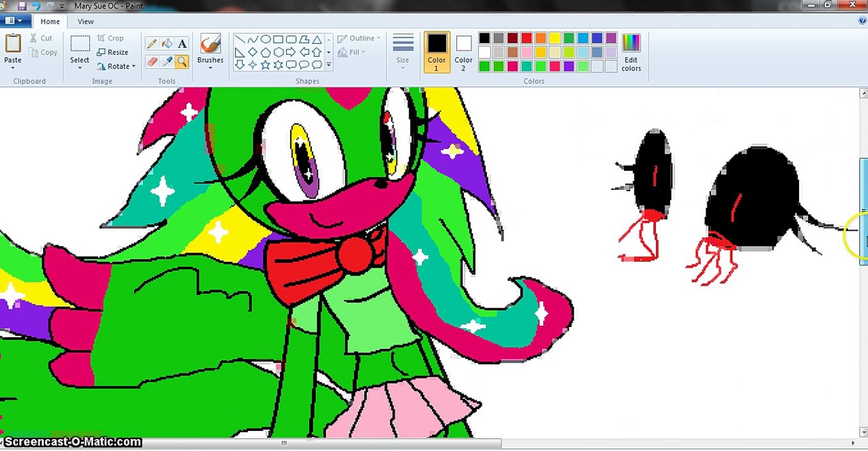Activate Color 1 foreground color

pyautogui.click(x=437, y=52)
